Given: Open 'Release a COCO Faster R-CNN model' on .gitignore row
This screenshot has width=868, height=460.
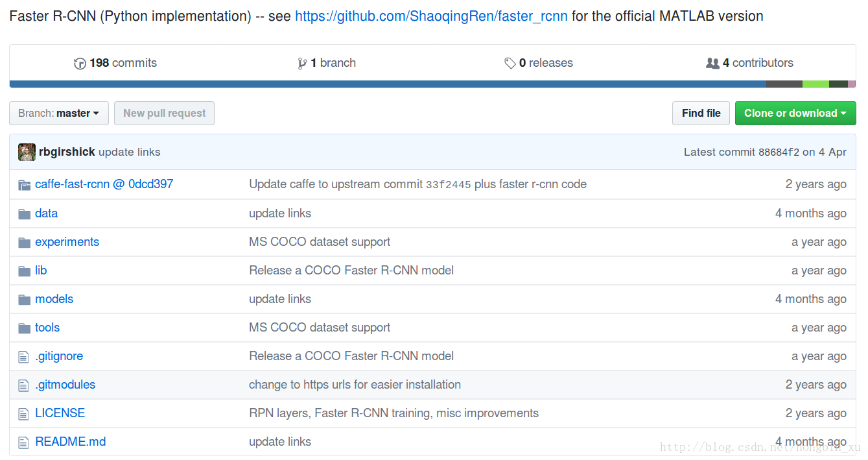Looking at the screenshot, I should pyautogui.click(x=351, y=356).
